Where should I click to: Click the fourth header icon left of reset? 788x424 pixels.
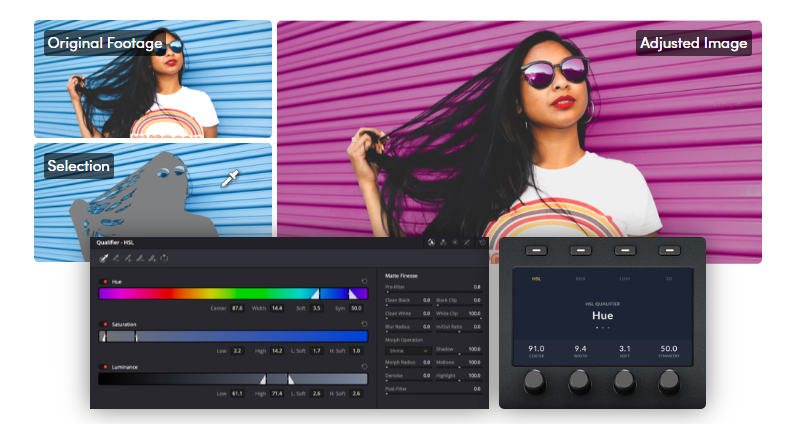click(467, 242)
